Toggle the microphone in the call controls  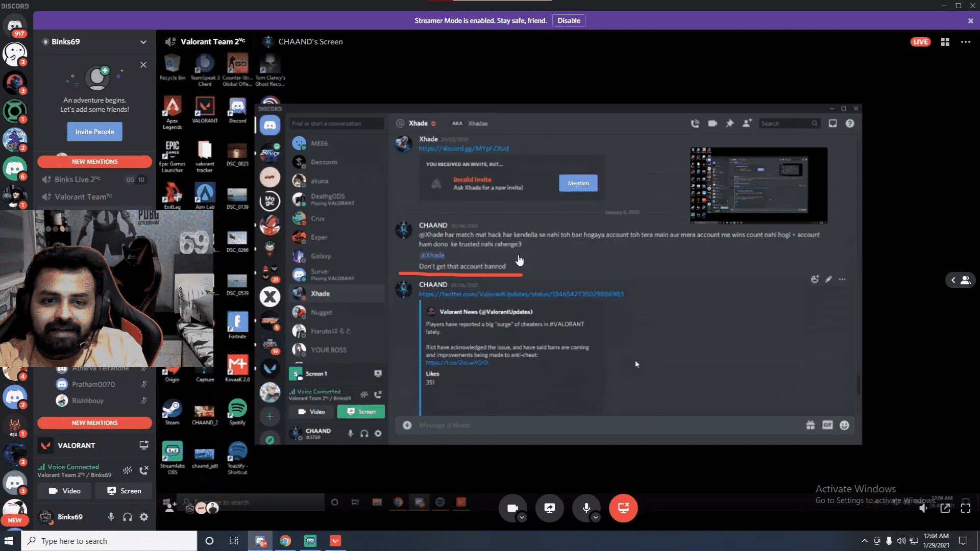[x=586, y=508]
